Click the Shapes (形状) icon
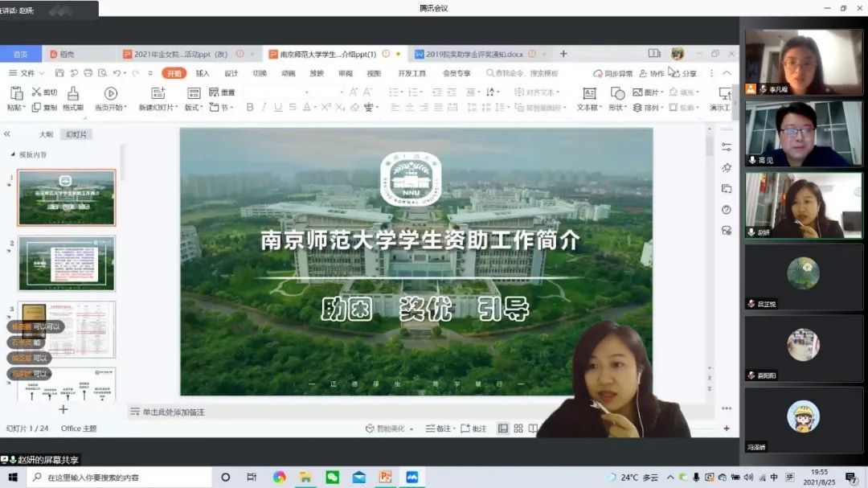 [617, 93]
